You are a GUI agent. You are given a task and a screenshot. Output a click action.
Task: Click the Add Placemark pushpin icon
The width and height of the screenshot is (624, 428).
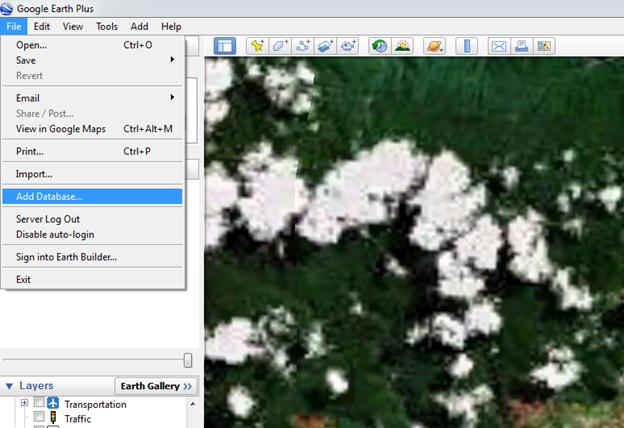[257, 46]
